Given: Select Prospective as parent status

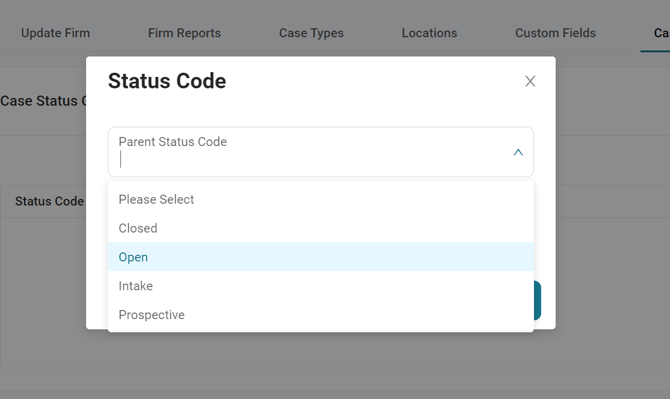Looking at the screenshot, I should point(320,315).
